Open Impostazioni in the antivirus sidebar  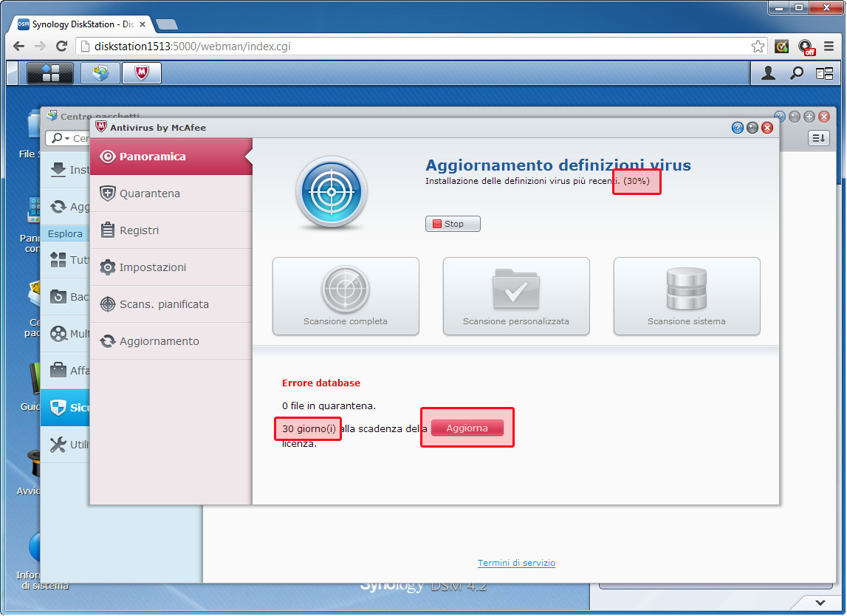tap(171, 267)
